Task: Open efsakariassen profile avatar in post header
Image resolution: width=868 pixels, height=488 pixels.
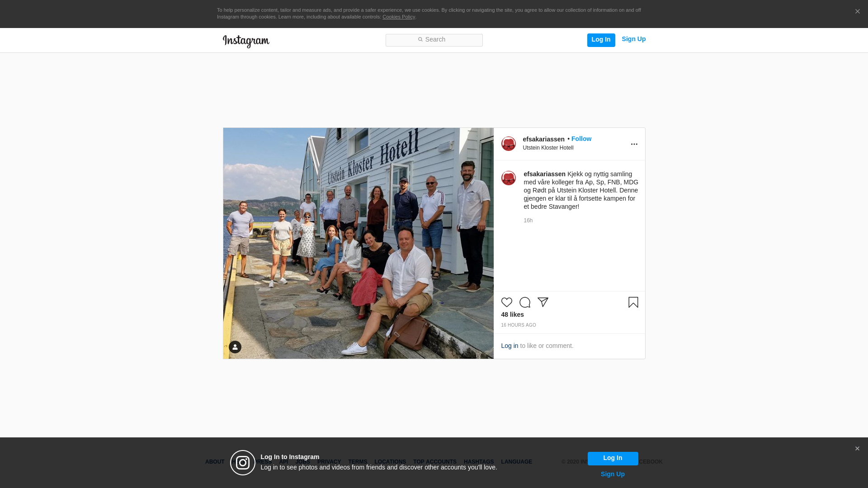Action: (509, 144)
